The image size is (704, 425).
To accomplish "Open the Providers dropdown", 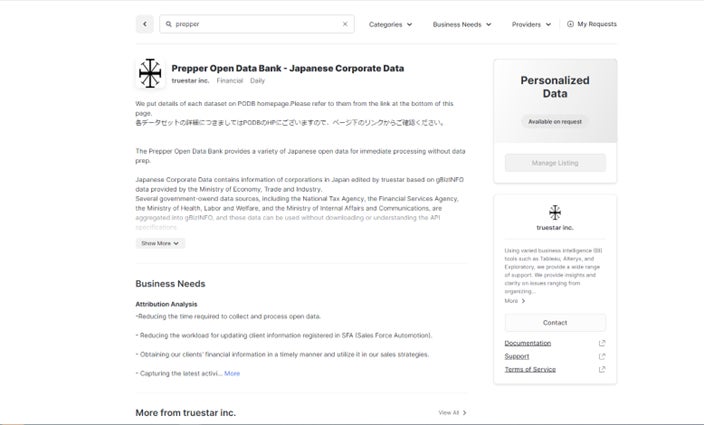I will point(531,25).
